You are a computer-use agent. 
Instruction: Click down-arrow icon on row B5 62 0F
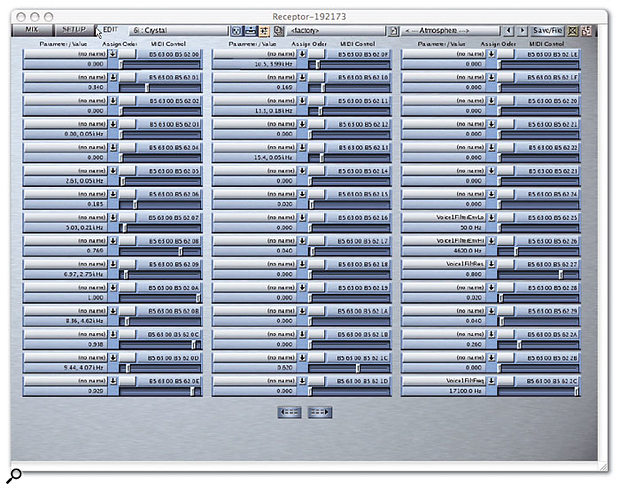pos(302,54)
